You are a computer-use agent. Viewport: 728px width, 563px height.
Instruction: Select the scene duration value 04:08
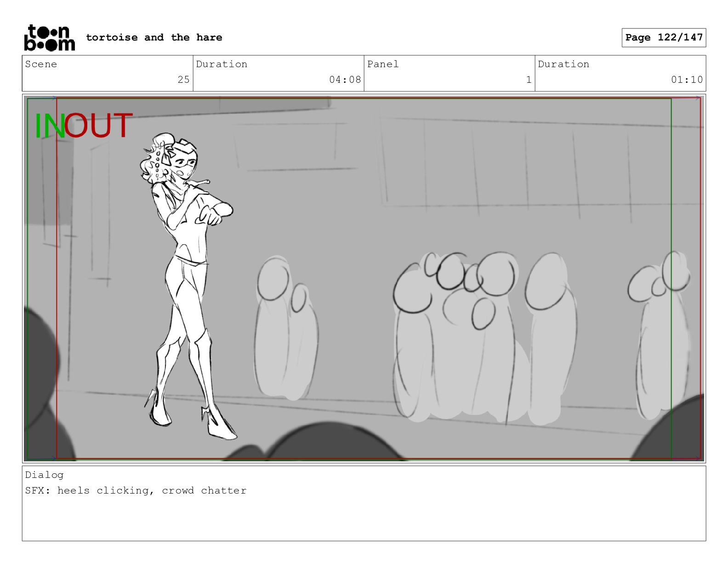[x=345, y=80]
